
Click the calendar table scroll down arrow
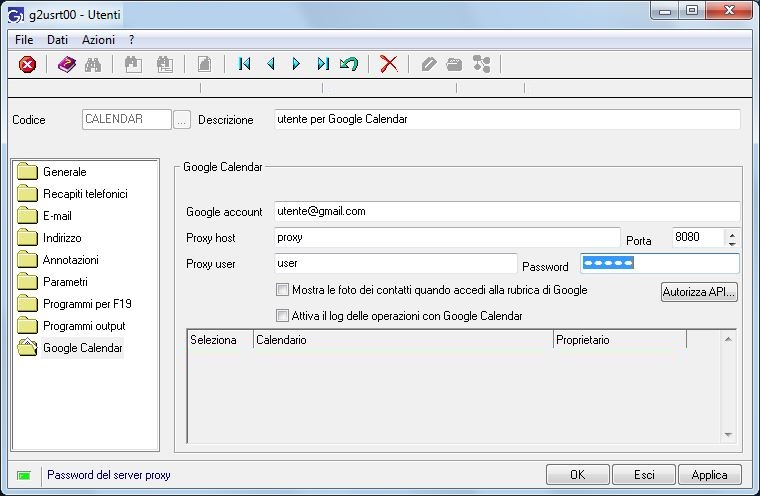coord(728,435)
